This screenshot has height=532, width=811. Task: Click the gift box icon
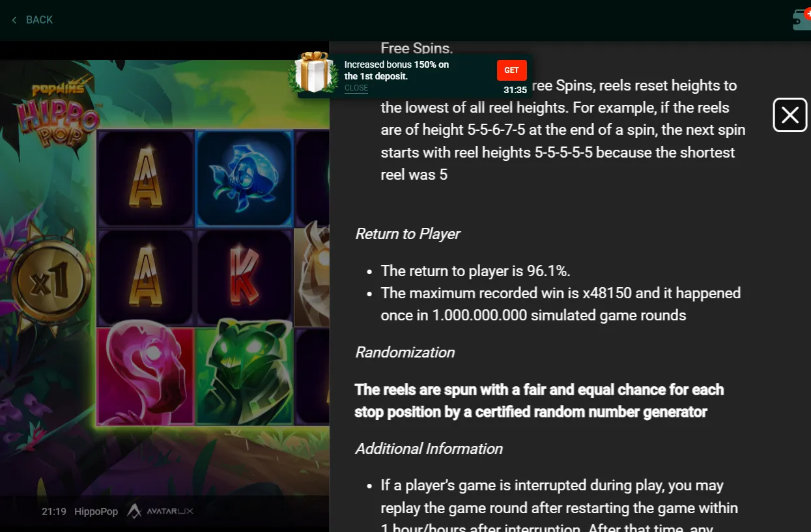tap(313, 72)
